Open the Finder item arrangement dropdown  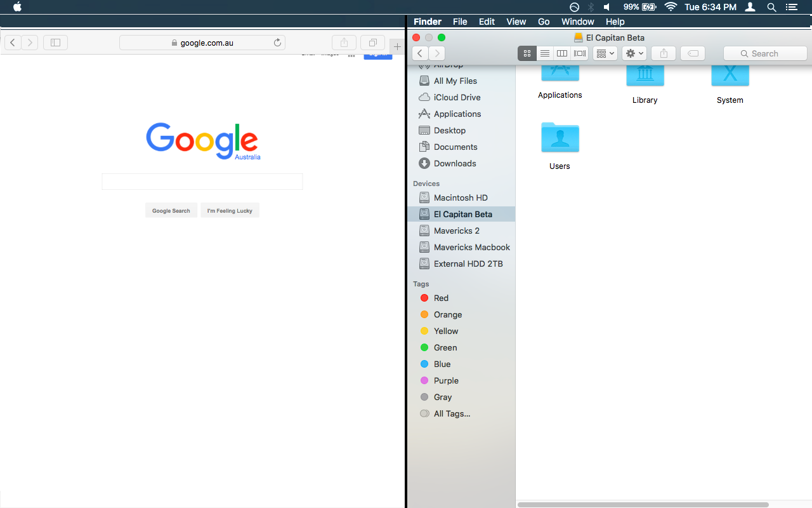point(605,53)
